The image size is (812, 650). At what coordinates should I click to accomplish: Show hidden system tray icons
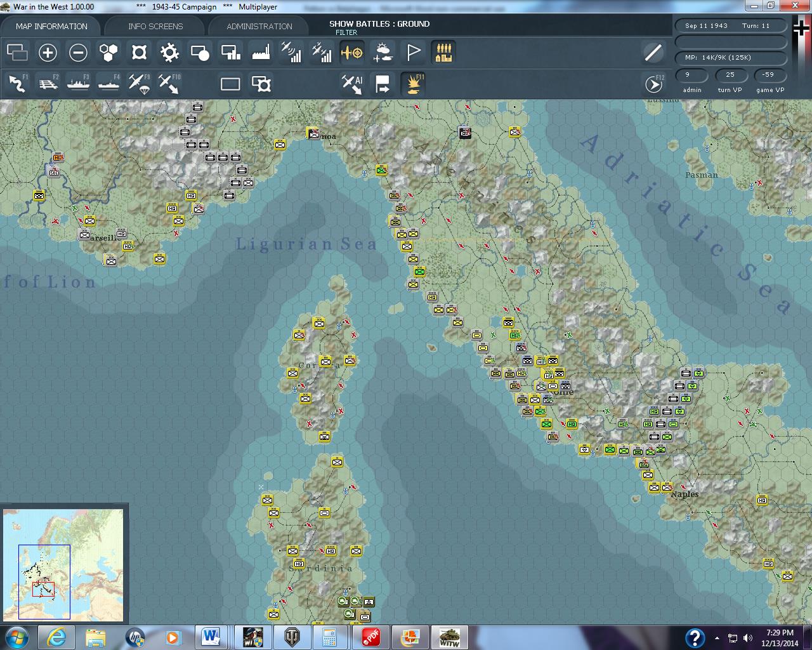click(717, 638)
